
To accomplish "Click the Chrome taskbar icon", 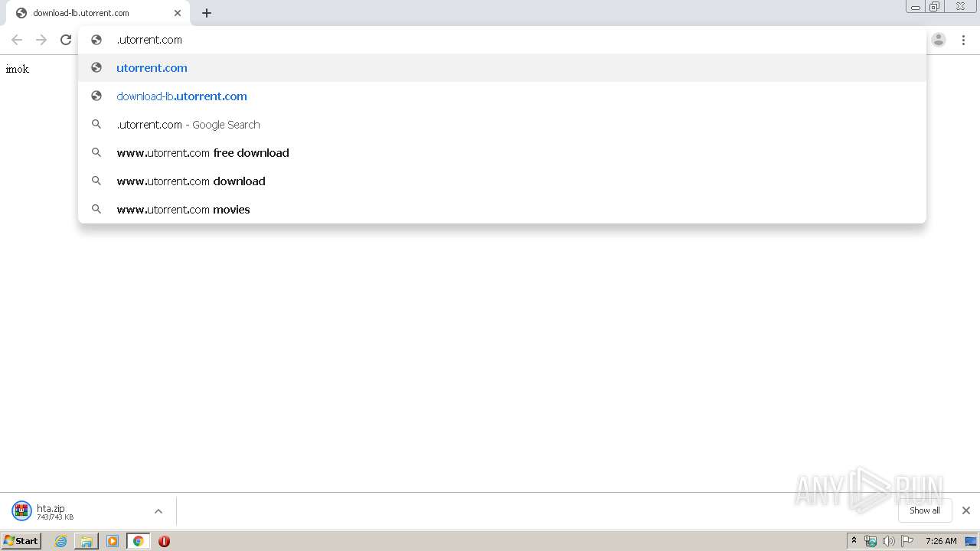I will pyautogui.click(x=138, y=541).
